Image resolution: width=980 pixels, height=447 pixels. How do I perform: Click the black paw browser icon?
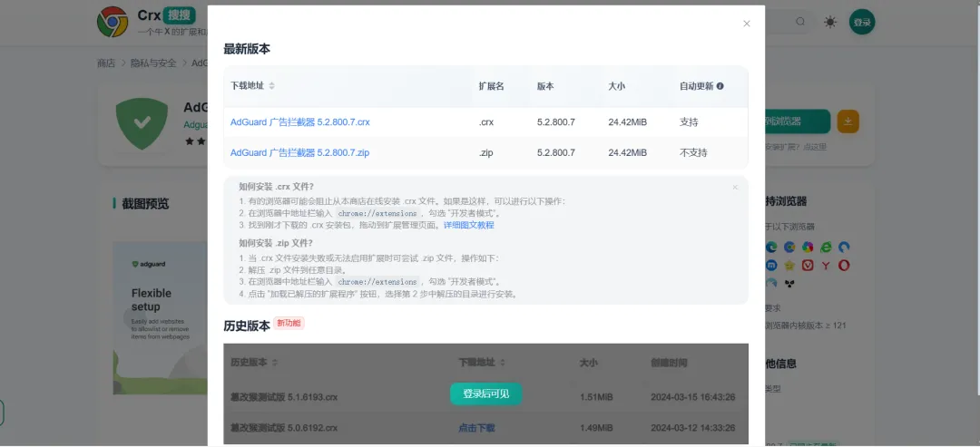click(789, 284)
